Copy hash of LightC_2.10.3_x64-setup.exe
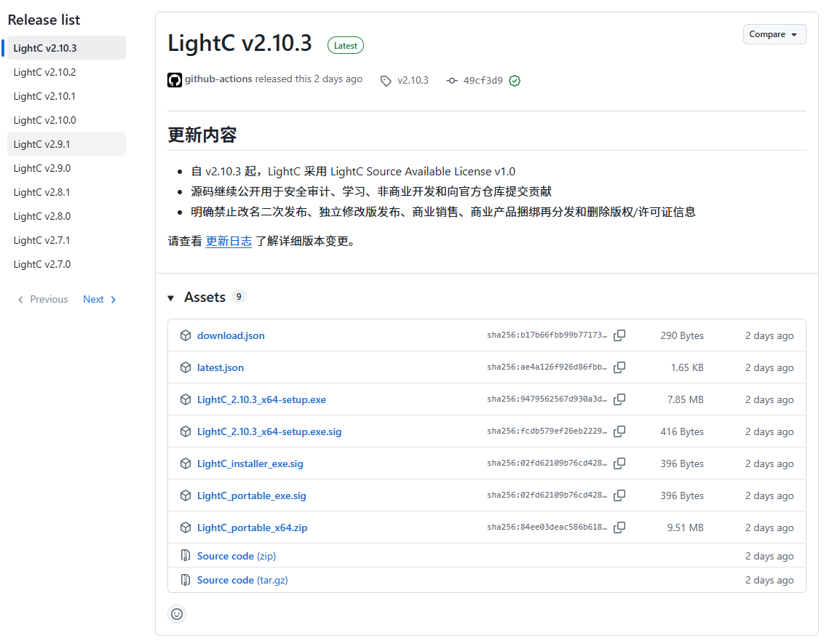The height and width of the screenshot is (641, 840). click(x=619, y=399)
